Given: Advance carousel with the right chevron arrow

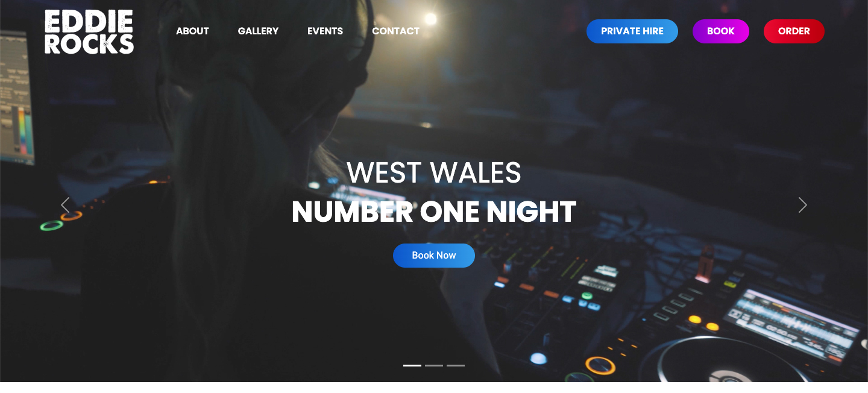Looking at the screenshot, I should tap(802, 205).
